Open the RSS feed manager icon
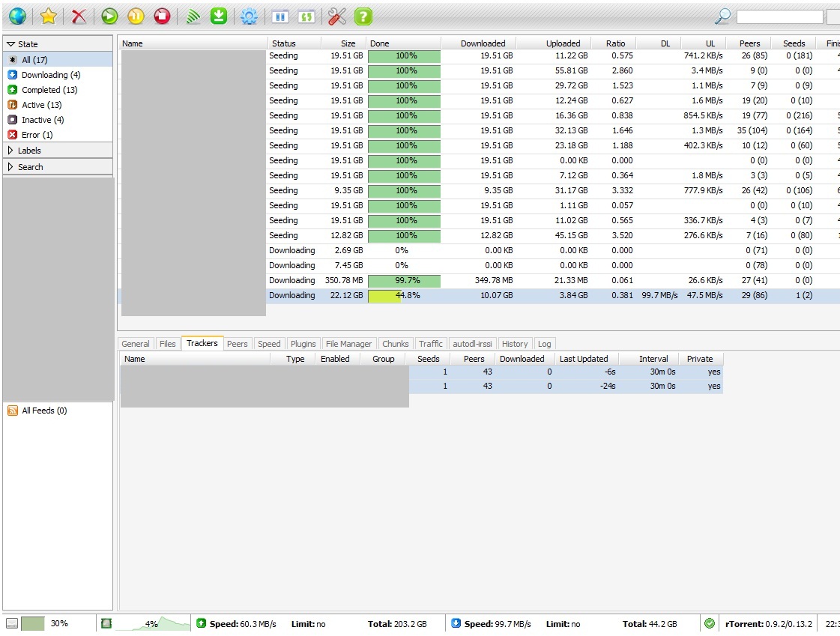840x636 pixels. (193, 16)
